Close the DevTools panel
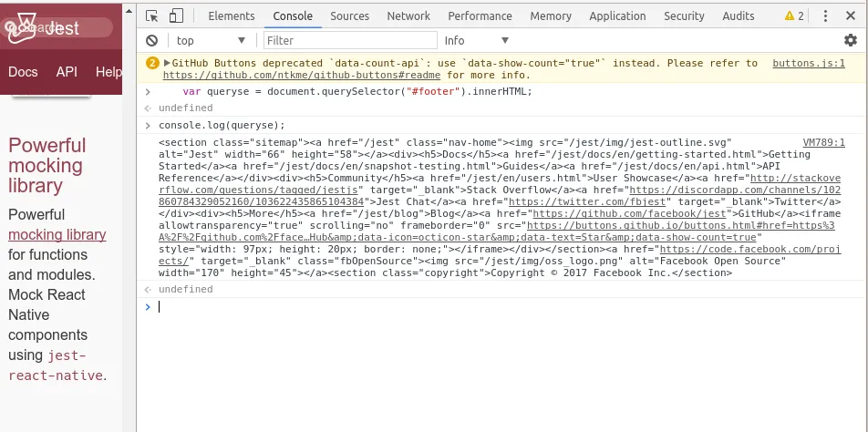Screen dimensions: 868x432 click(x=851, y=16)
